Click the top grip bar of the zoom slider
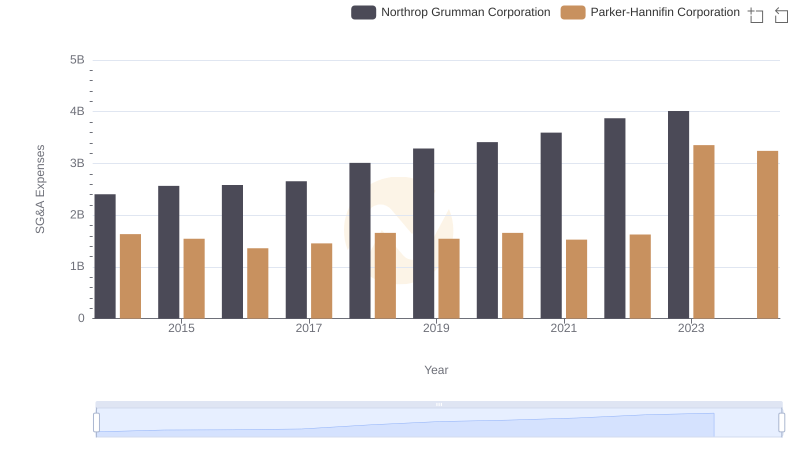This screenshot has height=461, width=800. pos(439,404)
